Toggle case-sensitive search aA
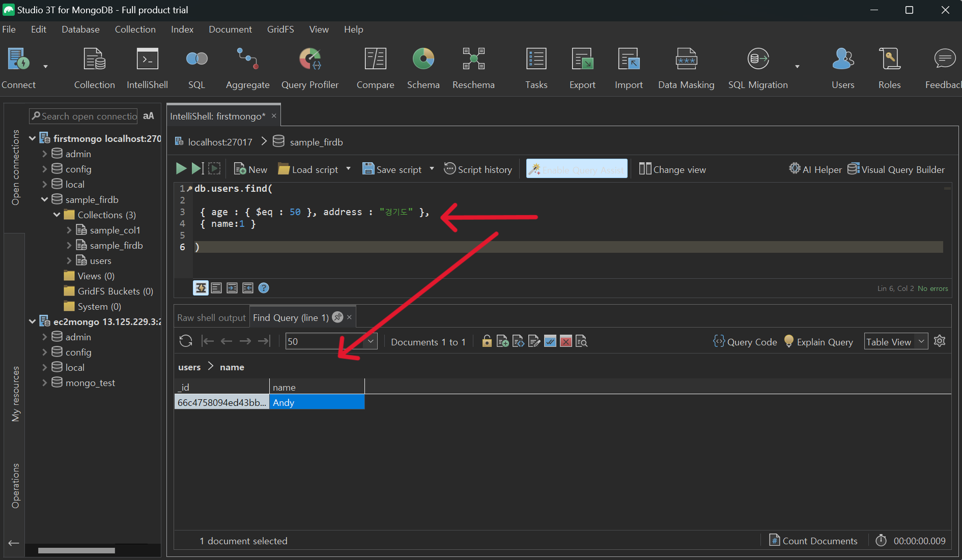This screenshot has width=962, height=560. coord(148,116)
